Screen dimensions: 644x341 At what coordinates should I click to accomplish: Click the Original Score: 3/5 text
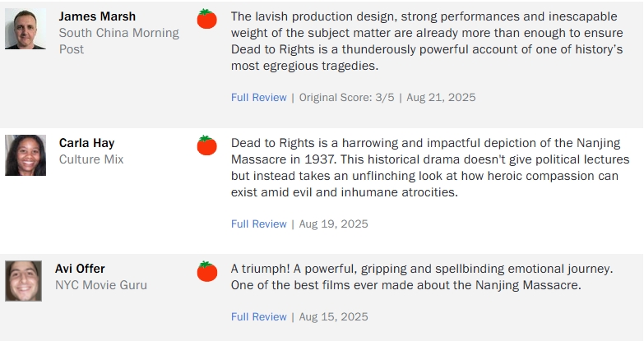coord(349,97)
